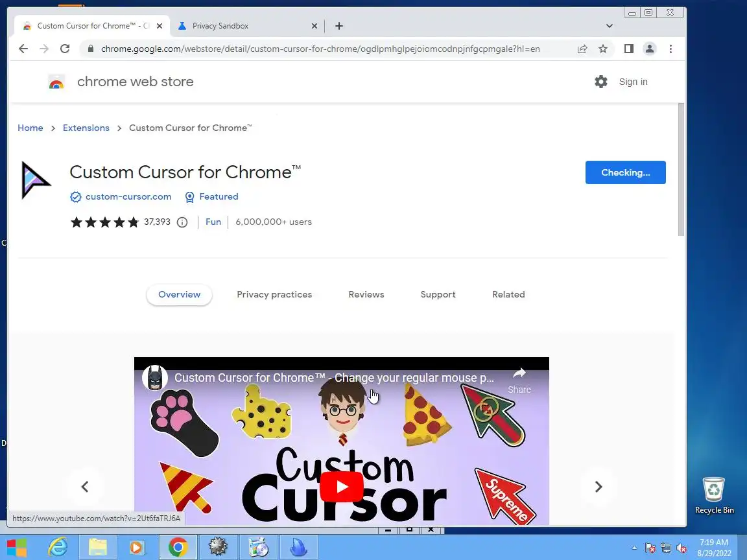Open Chrome's three-dot menu
Viewport: 747px width, 560px height.
(670, 49)
